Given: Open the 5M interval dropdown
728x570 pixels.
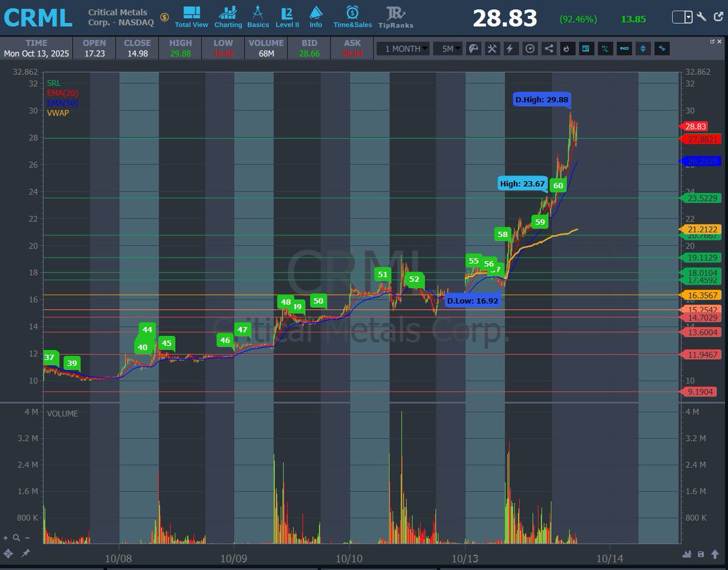Looking at the screenshot, I should [x=448, y=49].
